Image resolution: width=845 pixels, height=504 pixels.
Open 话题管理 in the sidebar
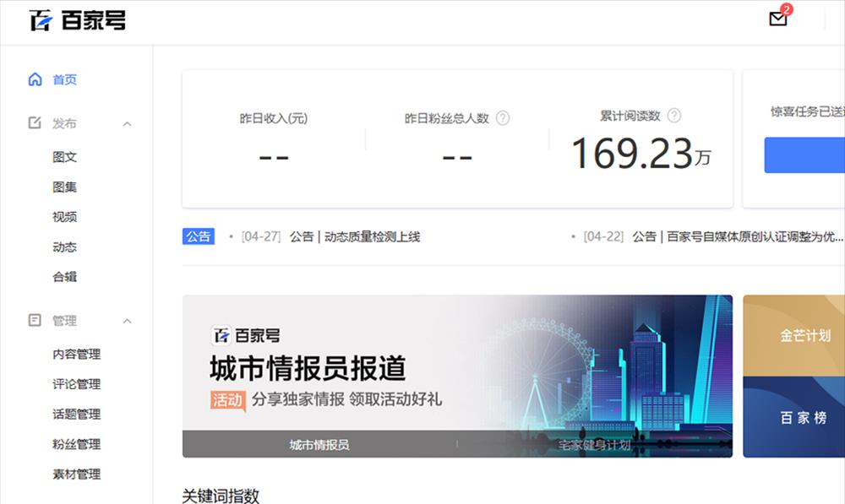coord(77,414)
